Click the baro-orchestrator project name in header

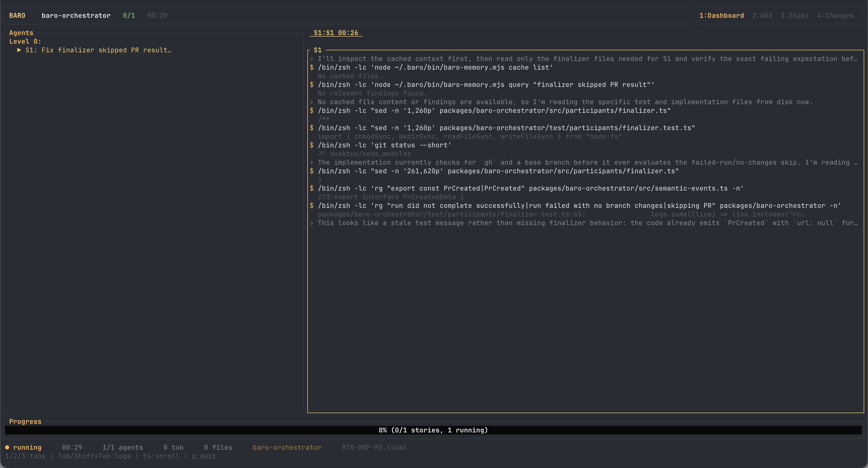coord(76,15)
